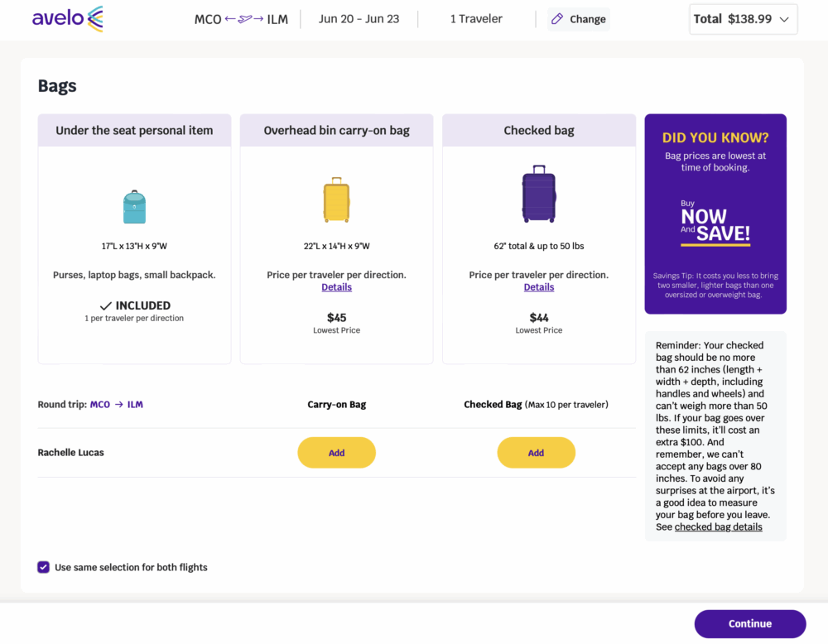The image size is (828, 644).
Task: Open Details under the carry-on bag price
Action: [x=336, y=286]
